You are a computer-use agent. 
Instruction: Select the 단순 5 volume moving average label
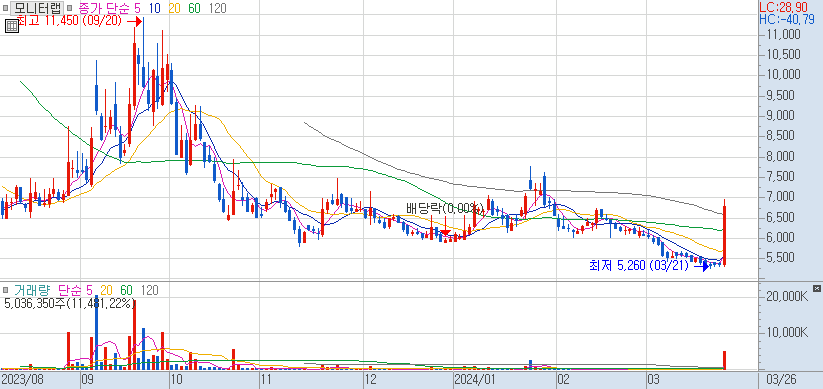pyautogui.click(x=75, y=290)
